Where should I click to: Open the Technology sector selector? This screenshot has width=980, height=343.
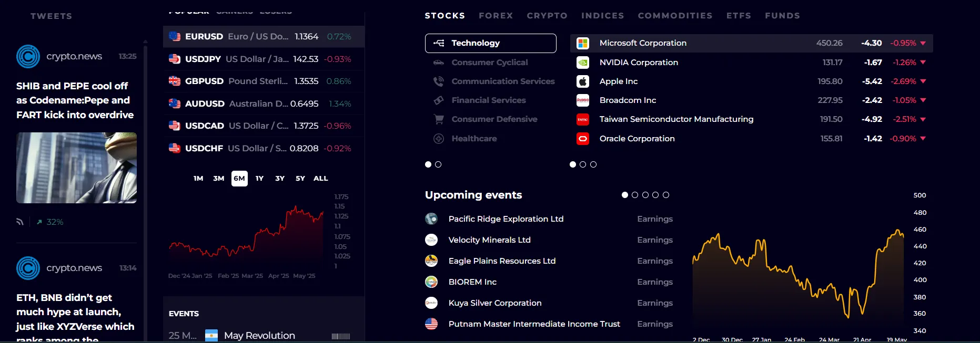click(491, 43)
